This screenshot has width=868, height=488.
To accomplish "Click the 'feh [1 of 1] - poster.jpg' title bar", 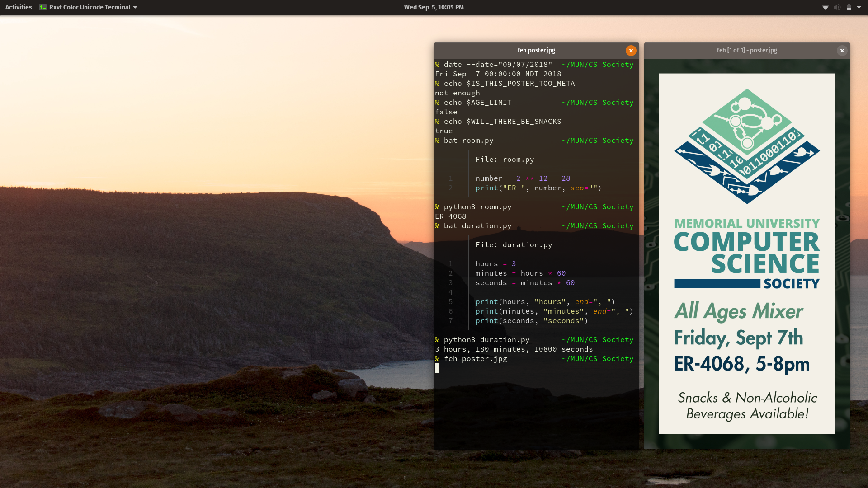I will (747, 50).
